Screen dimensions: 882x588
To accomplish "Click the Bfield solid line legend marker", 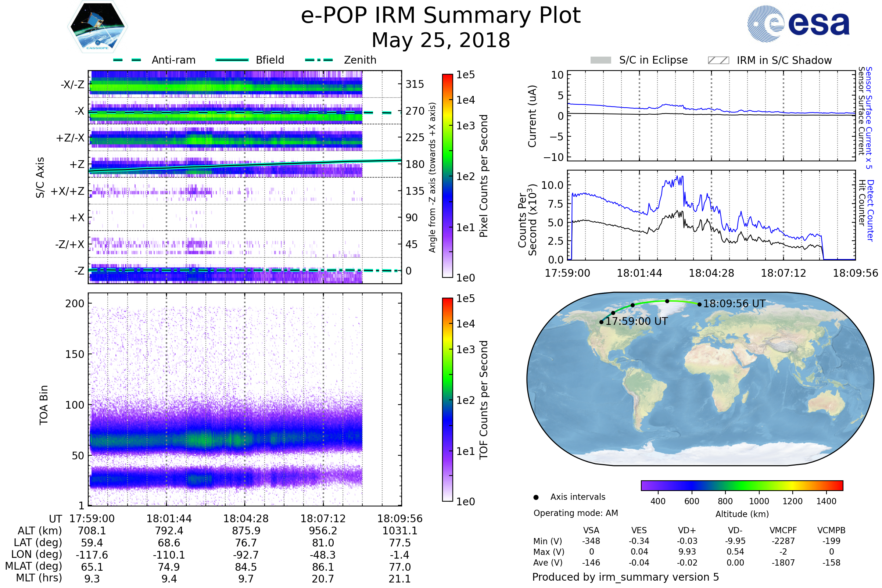I will 232,60.
